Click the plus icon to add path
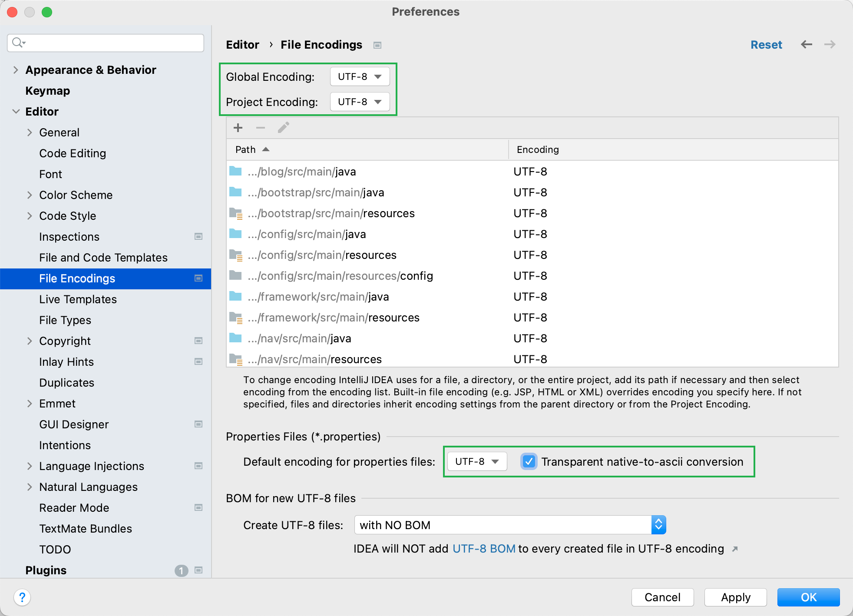This screenshot has height=616, width=853. coord(238,128)
